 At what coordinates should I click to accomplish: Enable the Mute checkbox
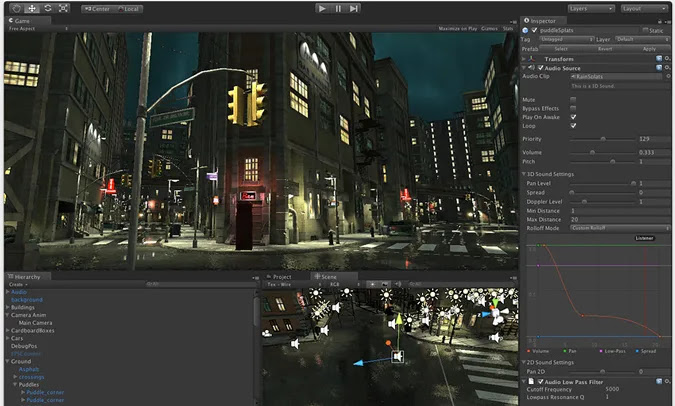pyautogui.click(x=573, y=99)
